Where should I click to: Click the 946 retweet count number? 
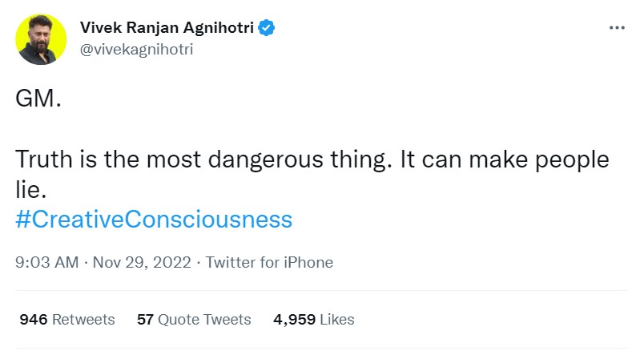coord(34,319)
